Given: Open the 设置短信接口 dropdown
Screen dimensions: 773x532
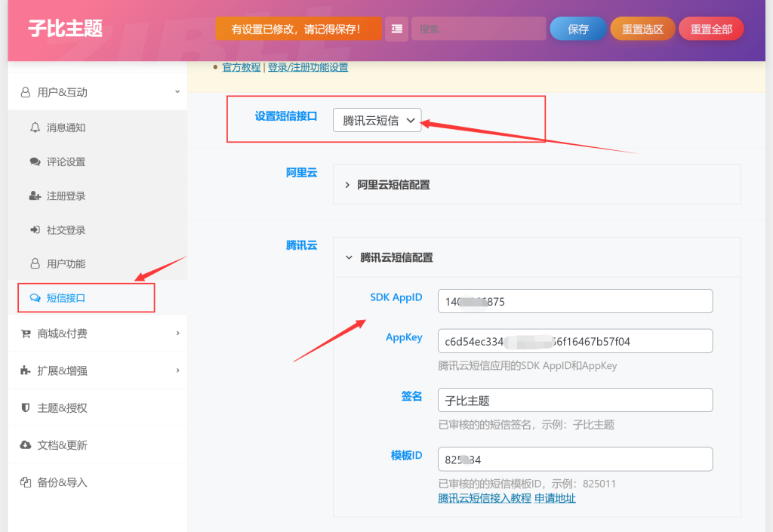Looking at the screenshot, I should [377, 119].
